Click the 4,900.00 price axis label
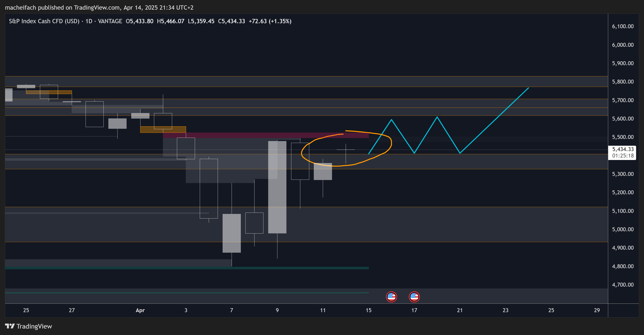 pos(623,248)
